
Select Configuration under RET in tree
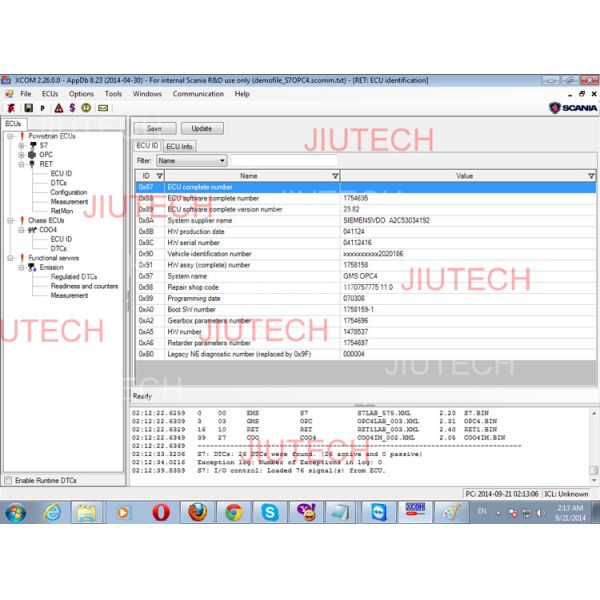click(69, 192)
